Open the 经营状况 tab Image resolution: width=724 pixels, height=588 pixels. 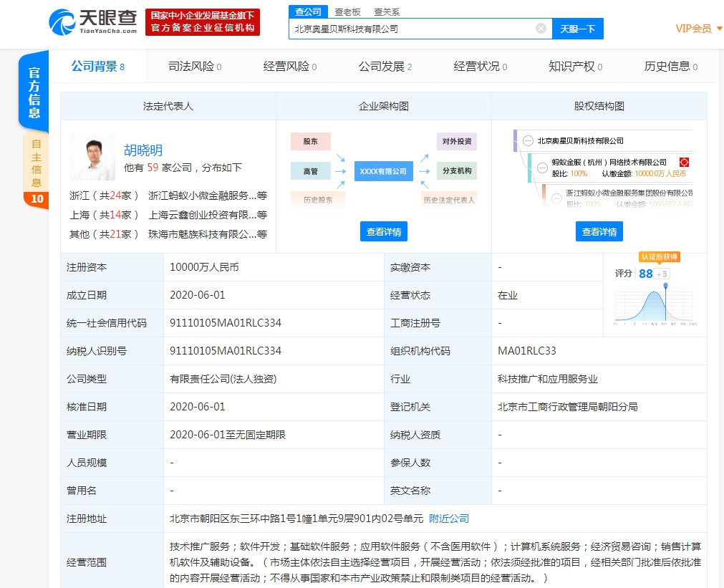click(x=481, y=67)
